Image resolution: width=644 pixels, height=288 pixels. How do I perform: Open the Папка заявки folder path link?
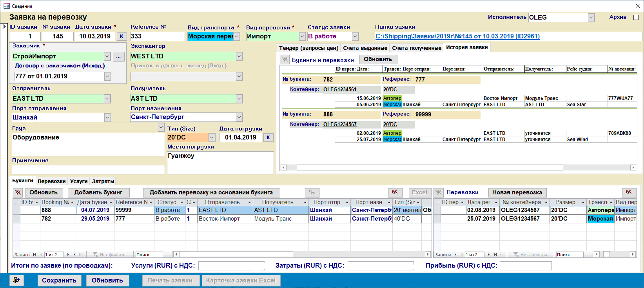coord(457,36)
